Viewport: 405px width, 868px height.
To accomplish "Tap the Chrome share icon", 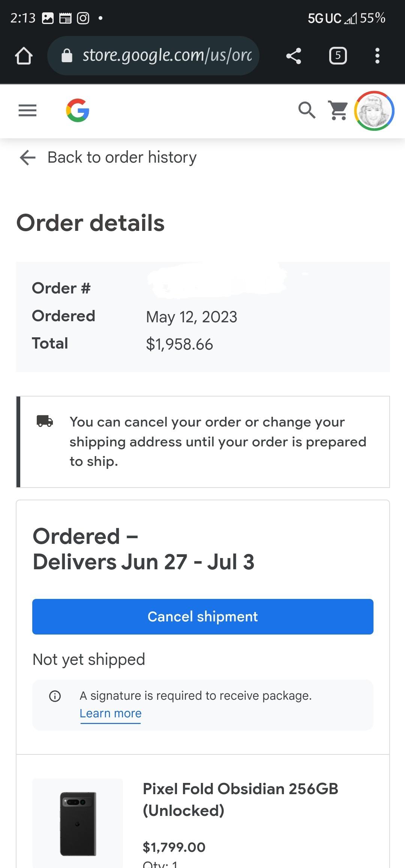I will tap(294, 56).
